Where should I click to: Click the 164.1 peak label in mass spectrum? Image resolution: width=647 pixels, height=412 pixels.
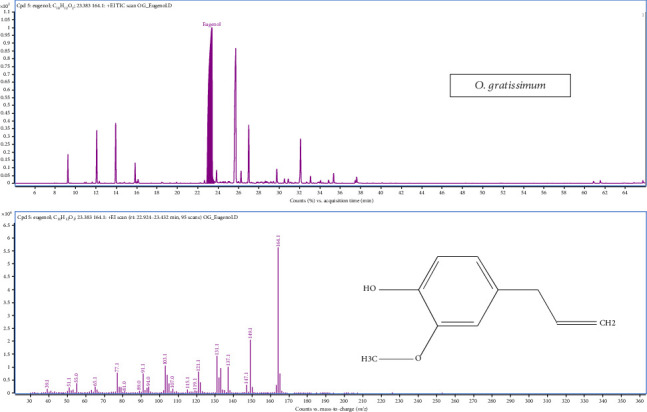(x=278, y=241)
